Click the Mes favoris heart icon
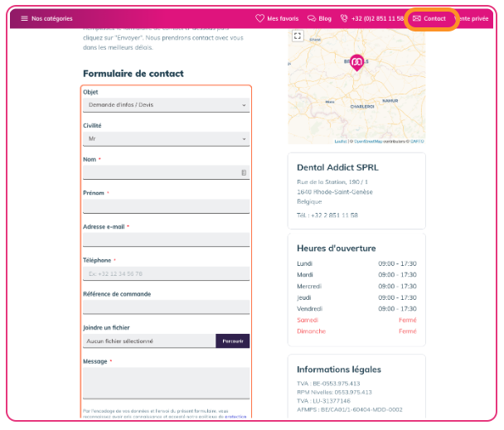 [x=259, y=18]
